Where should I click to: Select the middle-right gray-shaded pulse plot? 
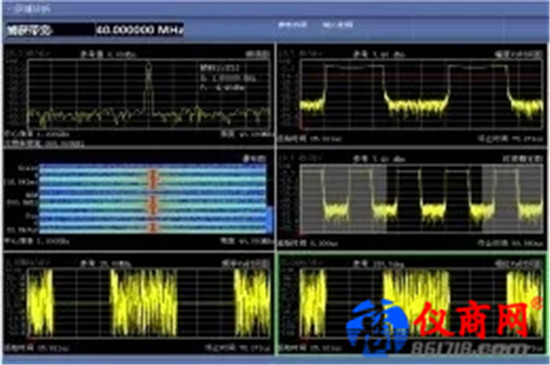(411, 200)
